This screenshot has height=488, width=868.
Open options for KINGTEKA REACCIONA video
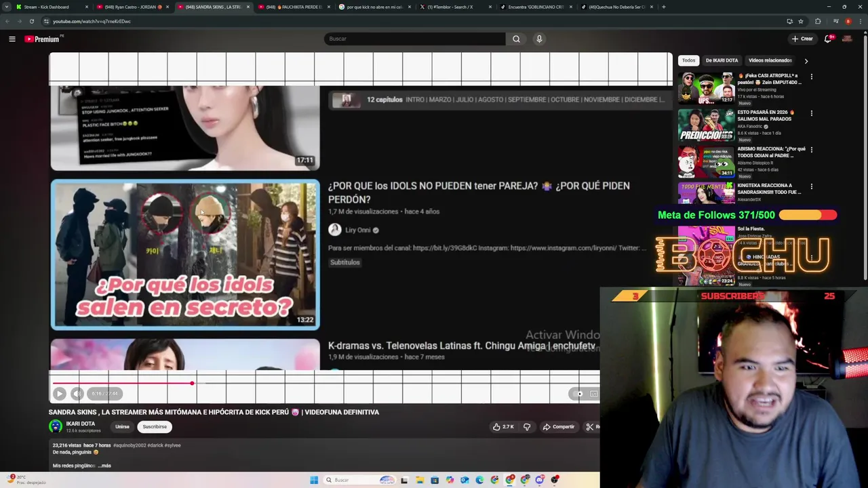click(811, 186)
